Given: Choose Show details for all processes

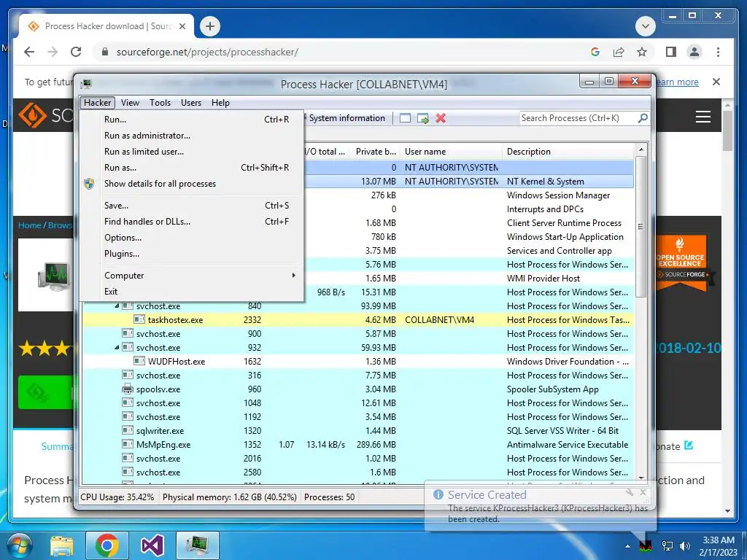Looking at the screenshot, I should (193, 184).
